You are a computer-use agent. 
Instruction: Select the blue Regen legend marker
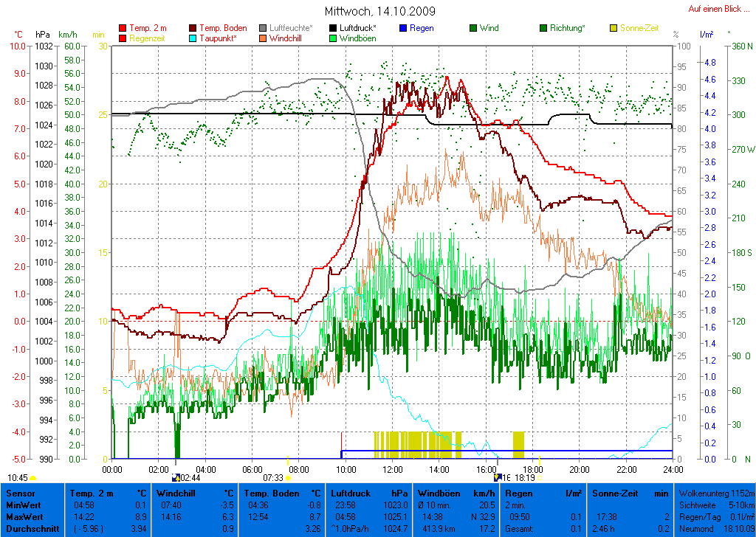pyautogui.click(x=403, y=28)
